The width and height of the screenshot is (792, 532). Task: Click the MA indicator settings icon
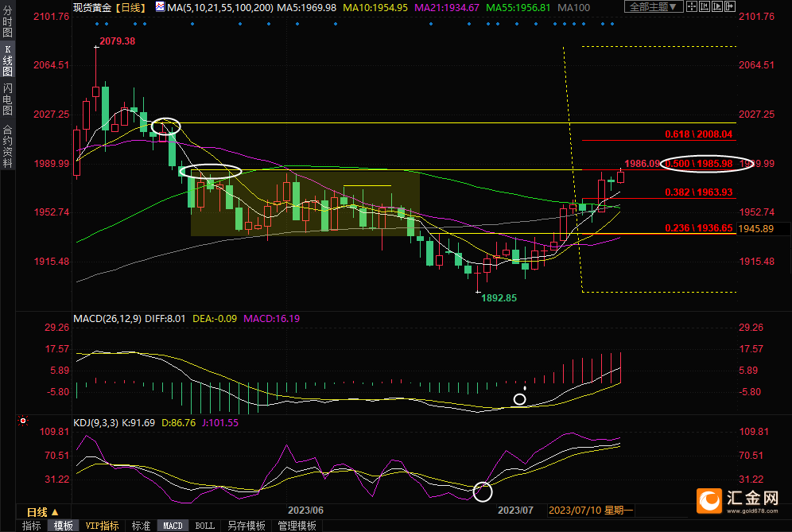pyautogui.click(x=160, y=6)
